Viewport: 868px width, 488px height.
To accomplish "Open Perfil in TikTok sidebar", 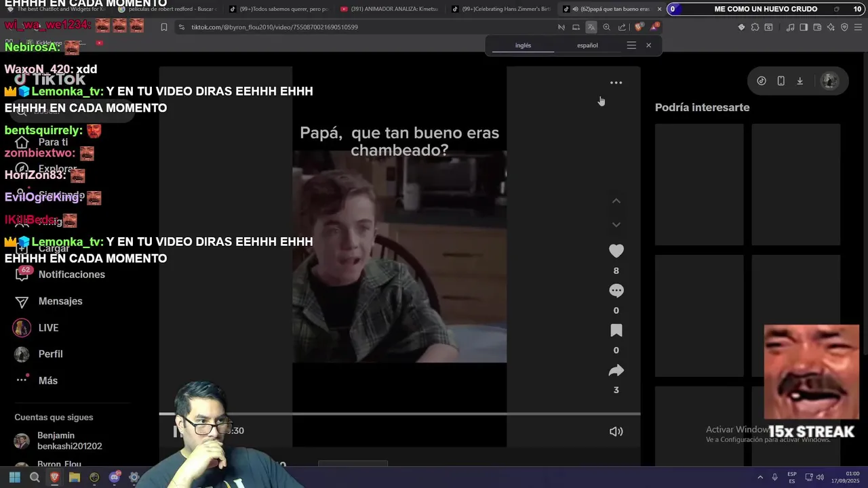I will point(39,354).
